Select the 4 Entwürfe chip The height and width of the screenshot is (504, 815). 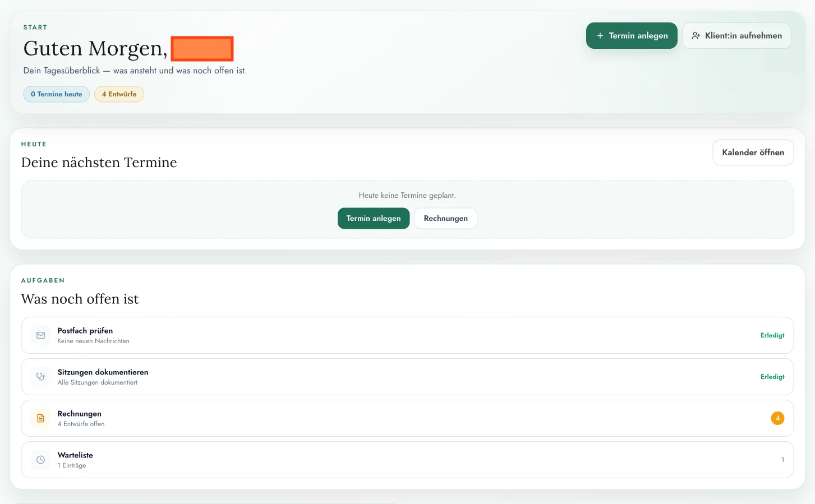(119, 94)
